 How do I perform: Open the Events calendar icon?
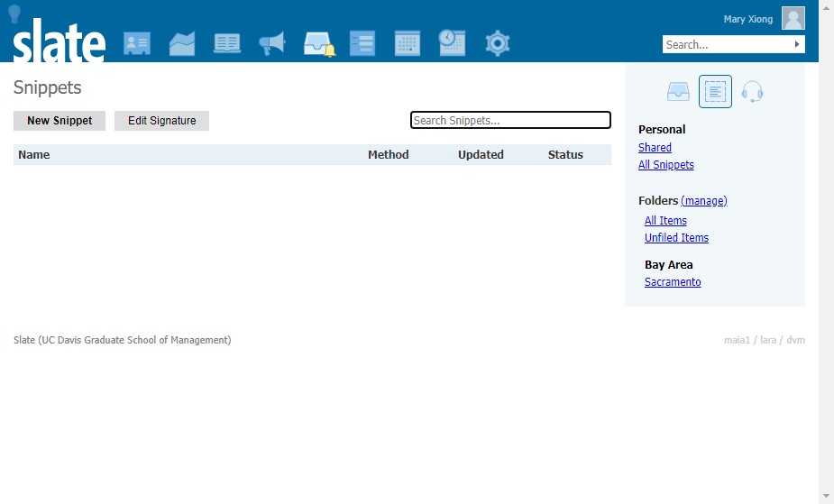[408, 43]
